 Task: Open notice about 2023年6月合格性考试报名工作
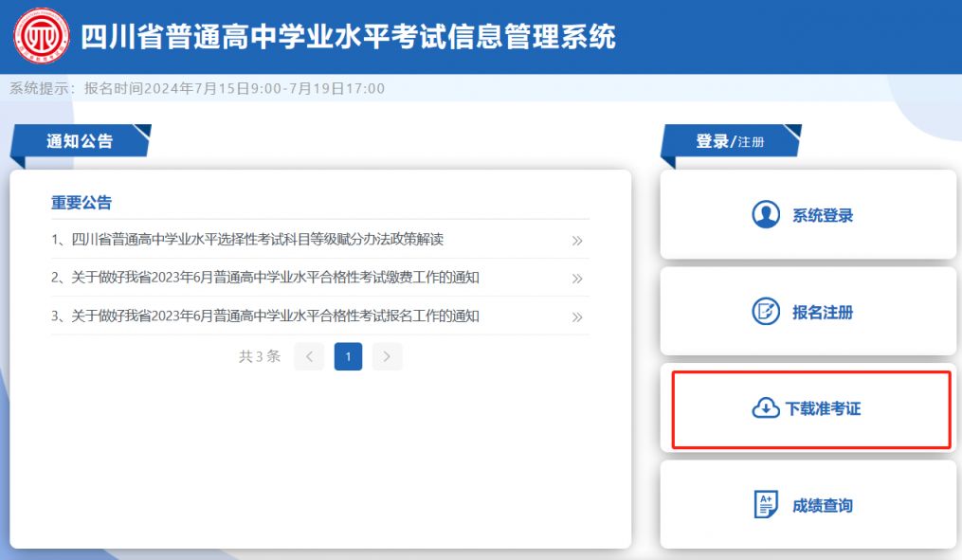point(265,316)
